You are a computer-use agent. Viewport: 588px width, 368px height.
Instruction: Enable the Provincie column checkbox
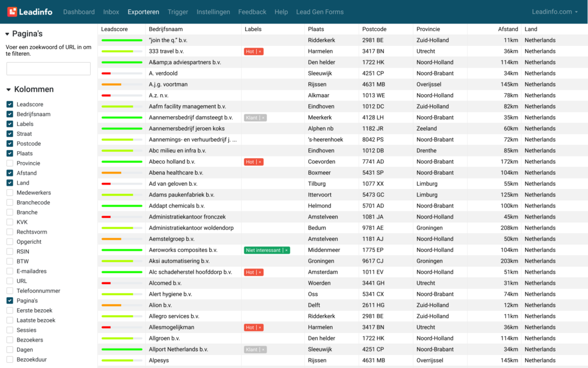point(10,163)
